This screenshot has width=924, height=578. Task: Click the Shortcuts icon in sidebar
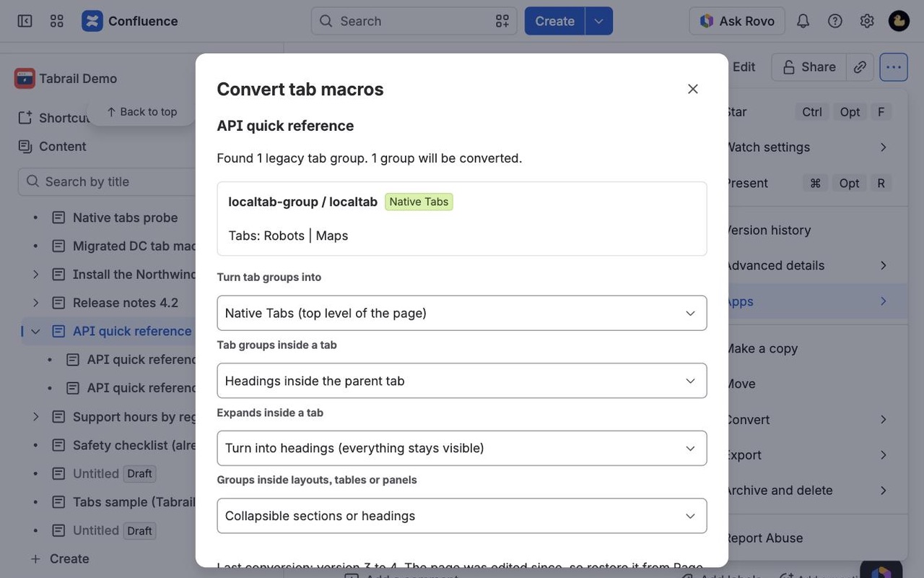click(x=25, y=118)
